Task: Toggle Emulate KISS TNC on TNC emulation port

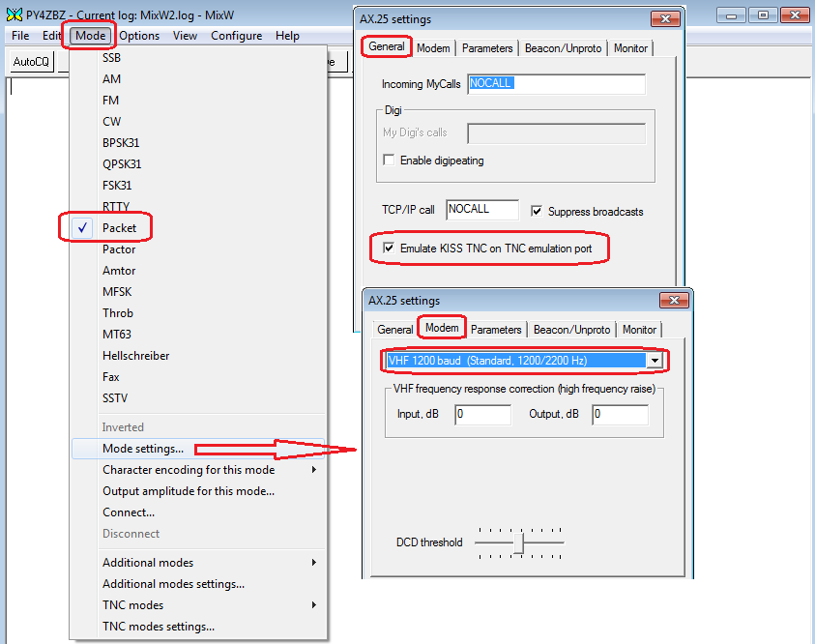Action: point(487,249)
